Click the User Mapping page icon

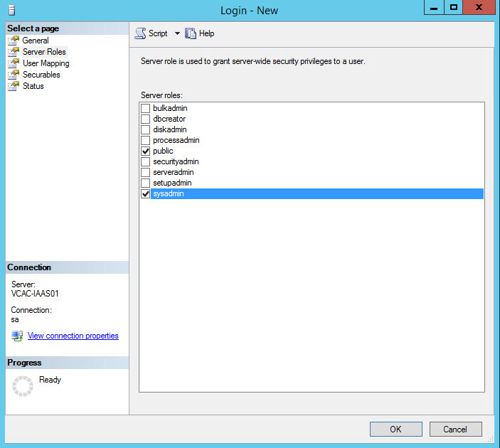(x=14, y=63)
